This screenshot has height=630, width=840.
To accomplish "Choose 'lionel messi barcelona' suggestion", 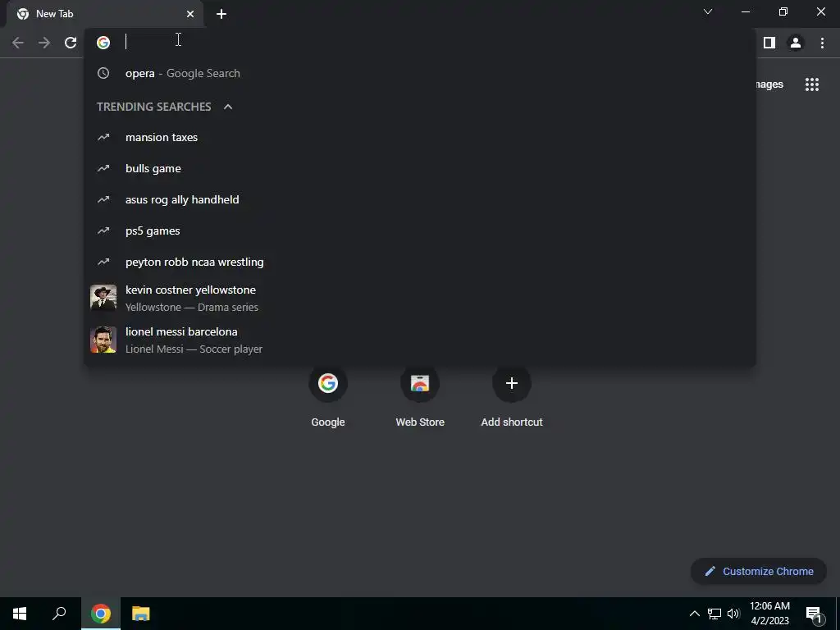I will click(x=420, y=340).
